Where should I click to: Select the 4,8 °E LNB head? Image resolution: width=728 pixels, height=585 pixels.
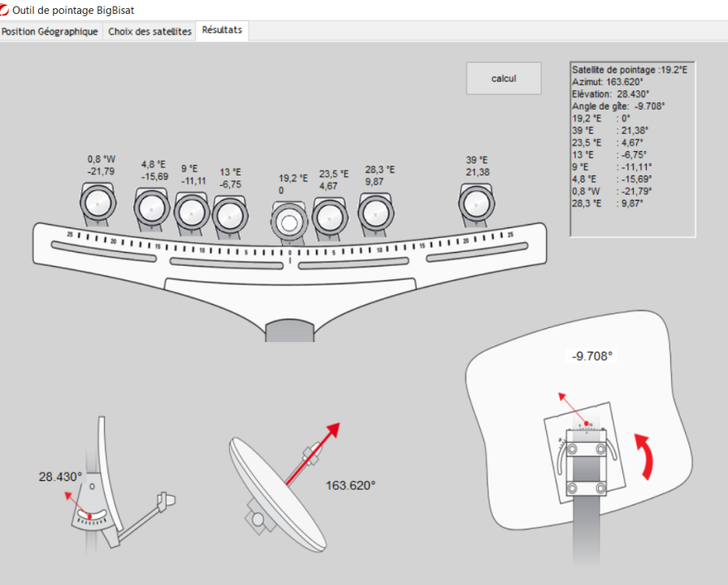pyautogui.click(x=150, y=209)
